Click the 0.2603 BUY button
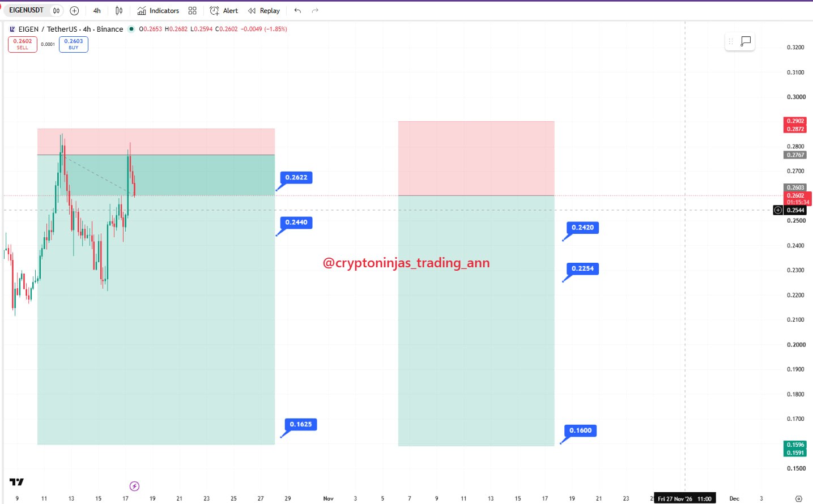Viewport: 813px width, 504px height. pos(74,44)
